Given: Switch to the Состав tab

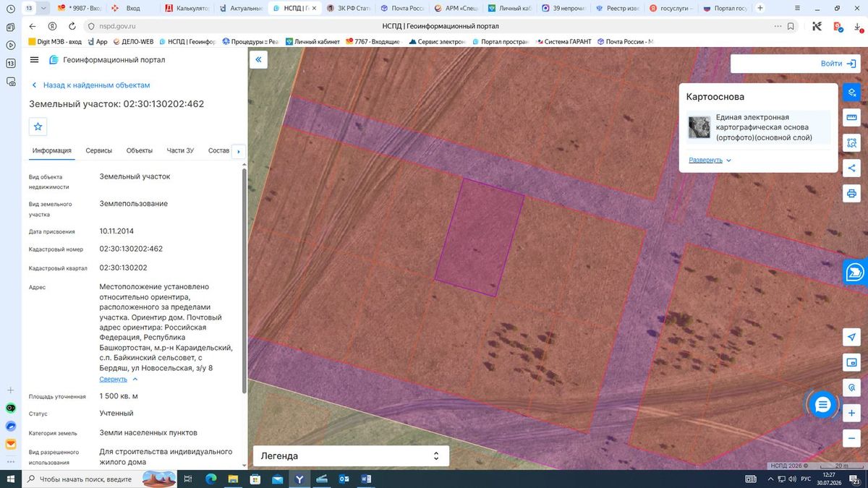Looking at the screenshot, I should pos(218,150).
